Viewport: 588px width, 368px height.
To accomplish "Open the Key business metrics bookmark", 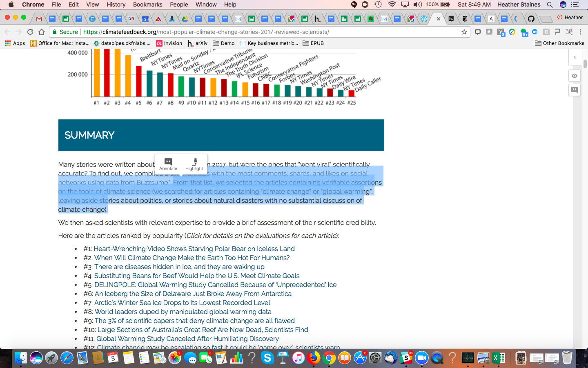I will (269, 43).
